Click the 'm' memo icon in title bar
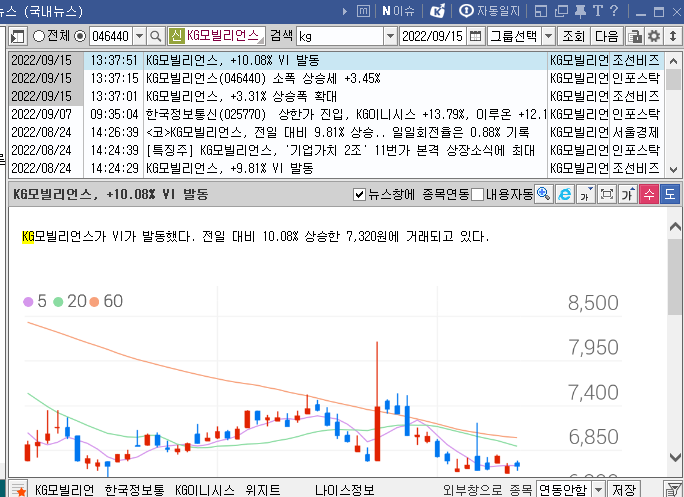This screenshot has height=497, width=684. coord(363,11)
